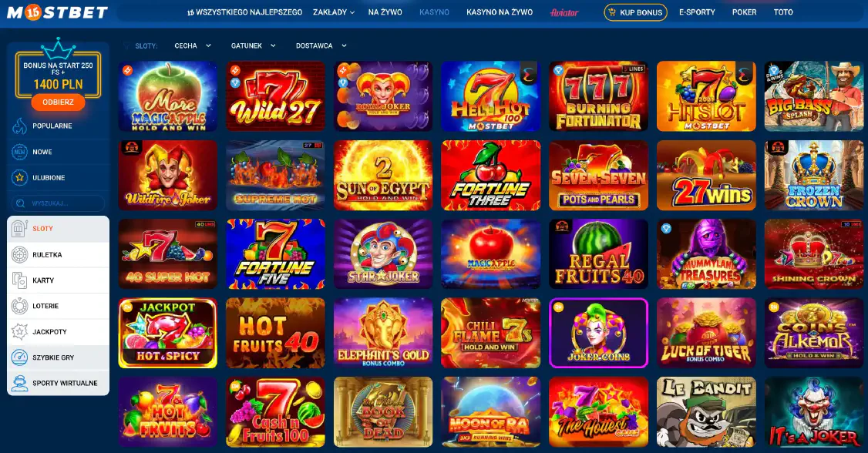This screenshot has height=453, width=868.
Task: Select the Jackpoty star icon
Action: [x=19, y=332]
